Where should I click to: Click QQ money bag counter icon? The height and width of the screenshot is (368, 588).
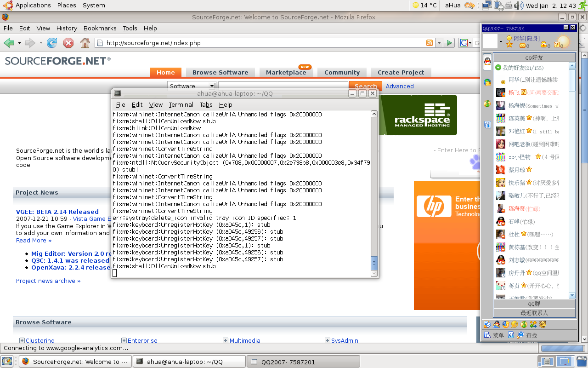543,45
